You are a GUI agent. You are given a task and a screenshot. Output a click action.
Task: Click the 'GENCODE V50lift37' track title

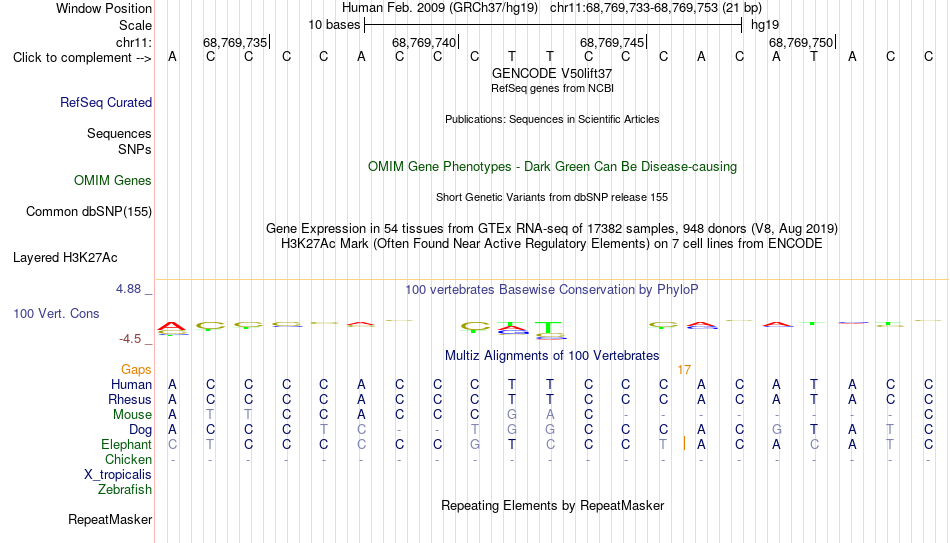(x=552, y=73)
